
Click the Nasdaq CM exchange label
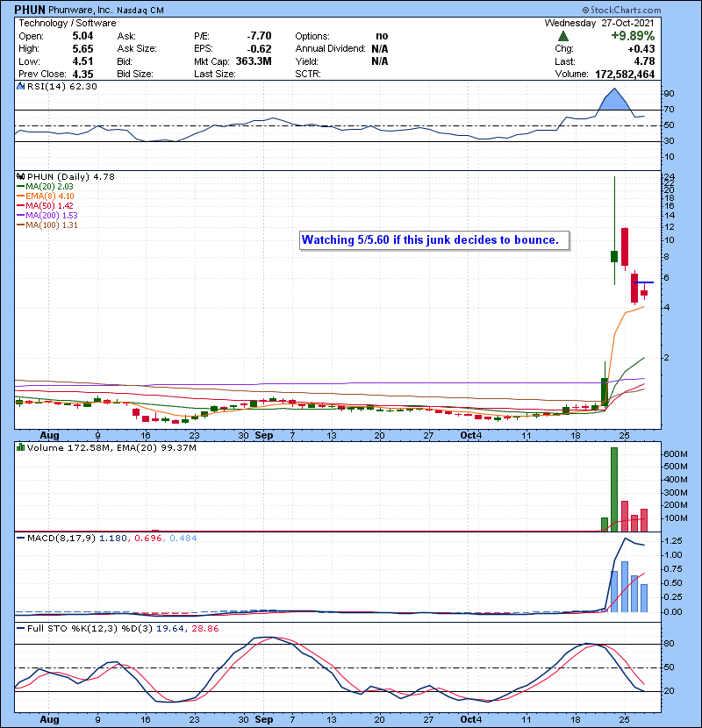pos(140,11)
